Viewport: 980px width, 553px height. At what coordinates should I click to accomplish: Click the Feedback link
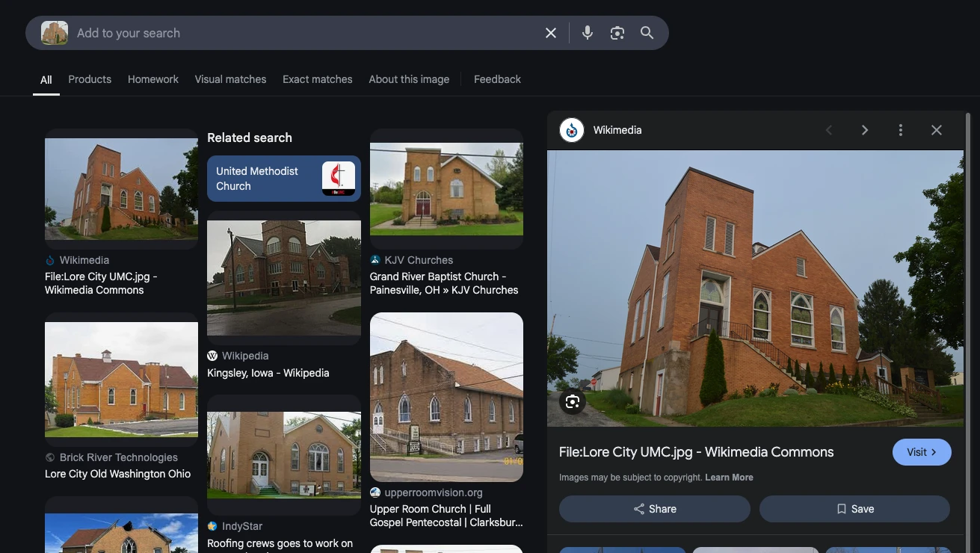coord(497,79)
